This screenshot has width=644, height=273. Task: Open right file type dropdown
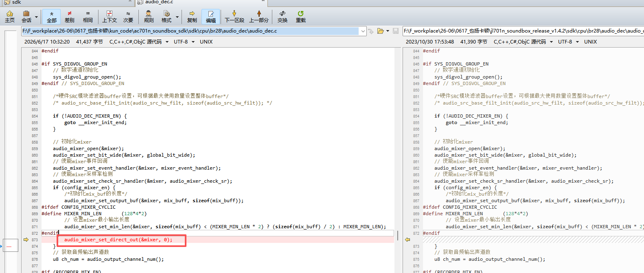coord(551,42)
